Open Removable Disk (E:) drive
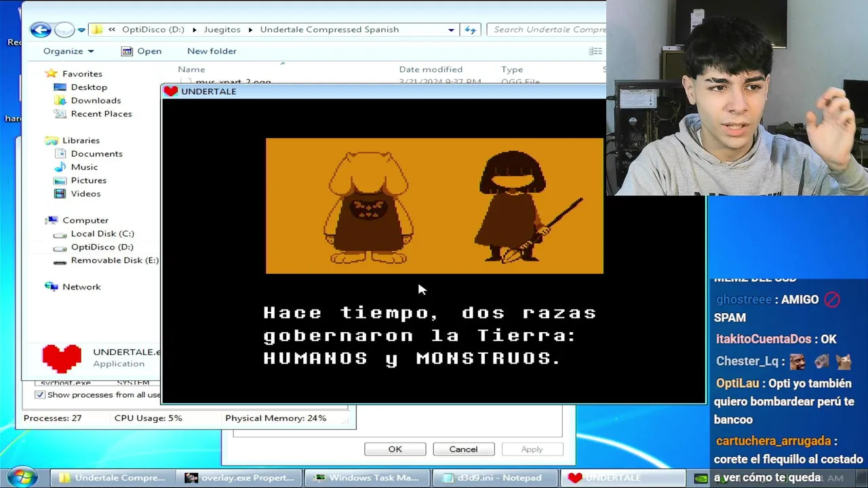Viewport: 868px width, 488px height. [115, 260]
